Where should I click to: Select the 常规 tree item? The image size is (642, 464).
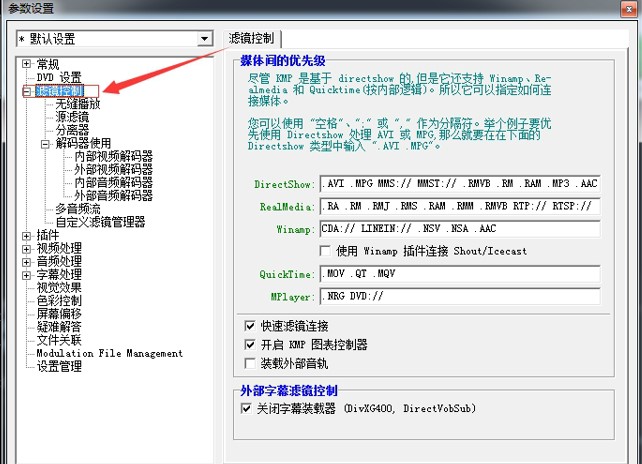pyautogui.click(x=48, y=64)
